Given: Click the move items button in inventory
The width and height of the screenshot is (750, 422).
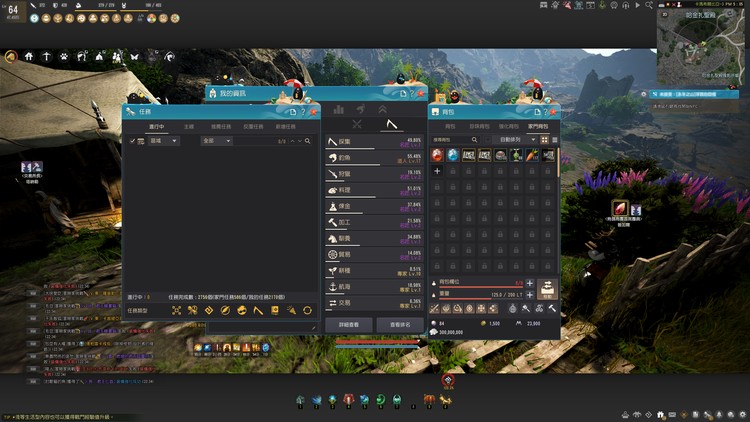Looking at the screenshot, I should [x=547, y=289].
